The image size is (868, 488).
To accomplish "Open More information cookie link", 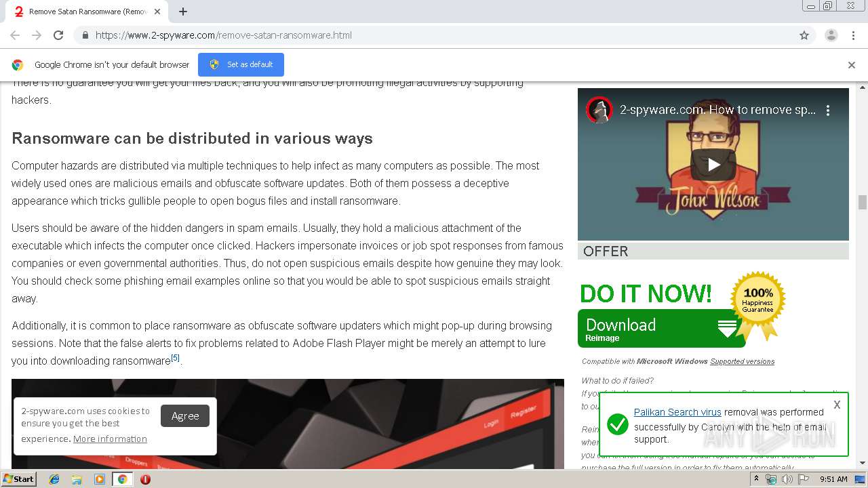I will 110,439.
